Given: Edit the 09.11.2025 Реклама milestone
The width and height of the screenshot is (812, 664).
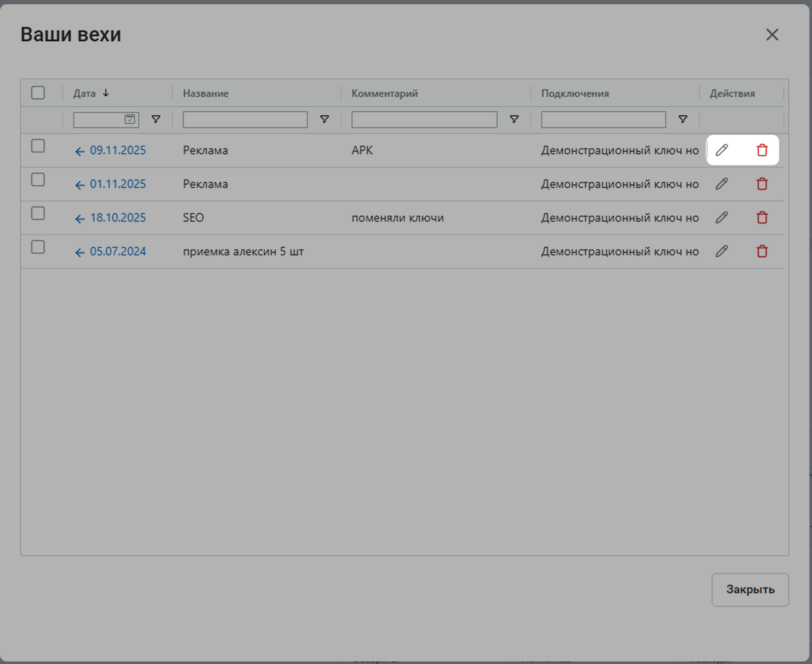Looking at the screenshot, I should click(721, 150).
